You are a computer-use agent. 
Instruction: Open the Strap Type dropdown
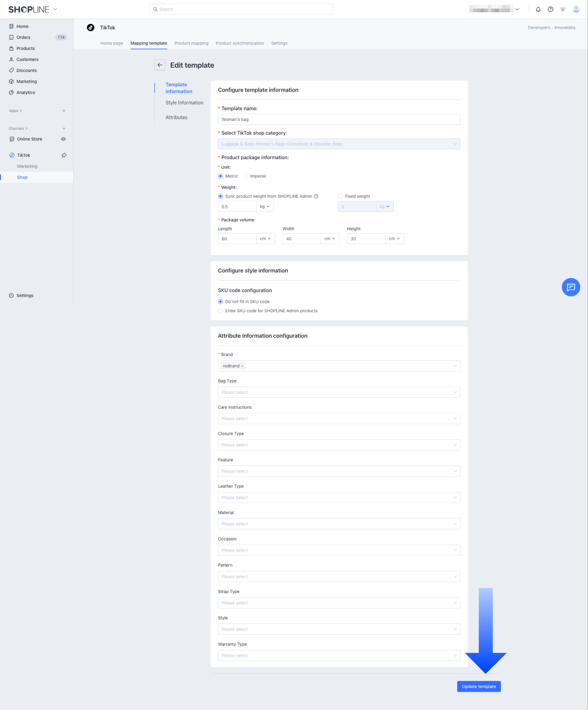click(339, 603)
